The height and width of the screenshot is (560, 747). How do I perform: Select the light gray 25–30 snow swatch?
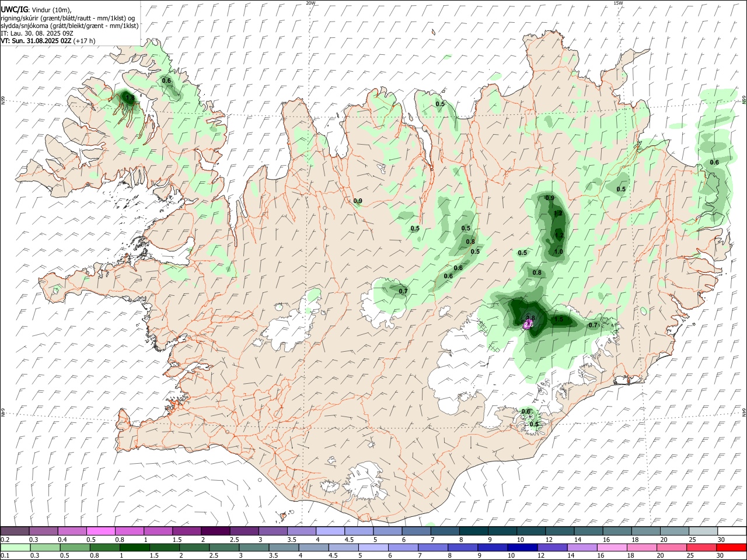703,531
